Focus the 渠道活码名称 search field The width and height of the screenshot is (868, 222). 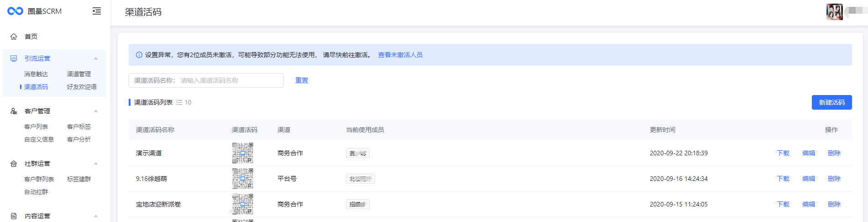230,80
